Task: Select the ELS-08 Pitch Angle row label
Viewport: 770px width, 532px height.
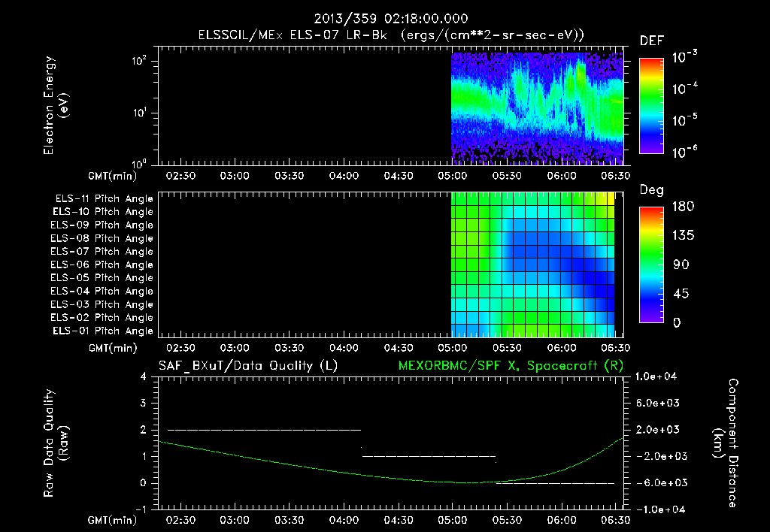Action: (x=102, y=238)
